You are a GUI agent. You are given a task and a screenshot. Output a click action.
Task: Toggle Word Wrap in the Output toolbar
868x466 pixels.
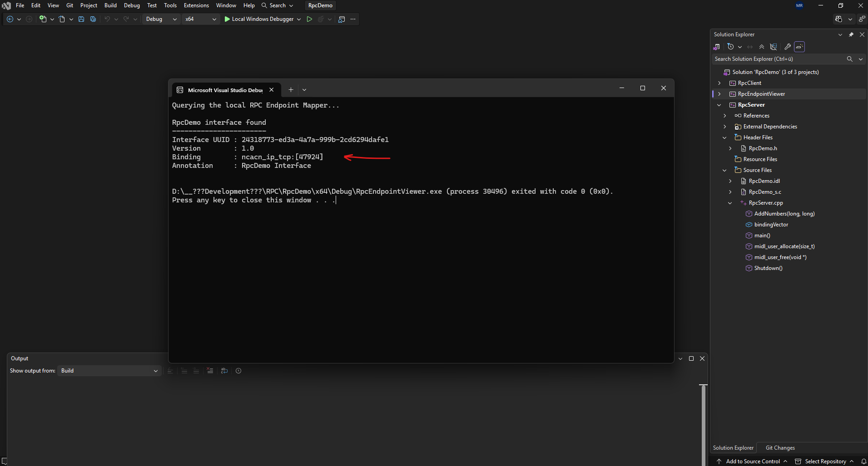pos(224,371)
